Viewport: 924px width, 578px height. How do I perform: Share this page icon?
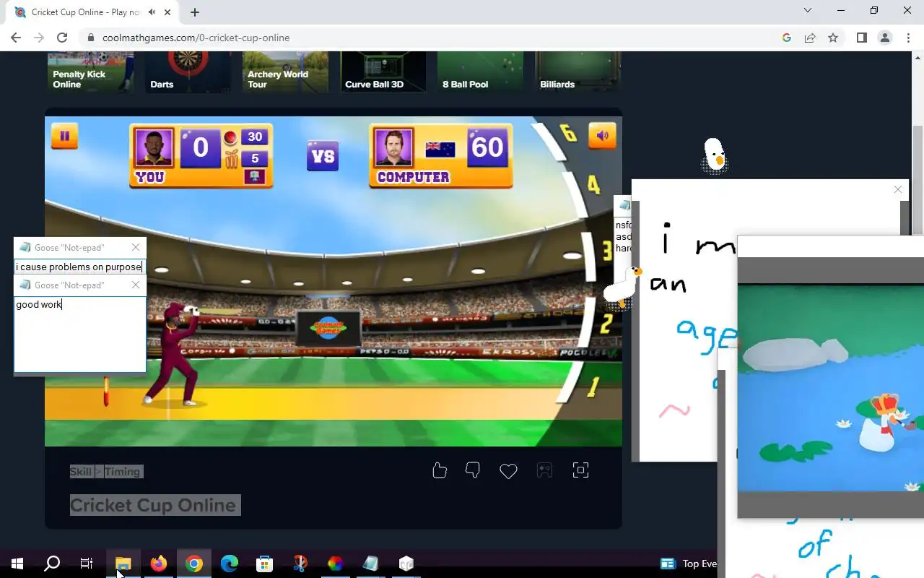pyautogui.click(x=810, y=38)
